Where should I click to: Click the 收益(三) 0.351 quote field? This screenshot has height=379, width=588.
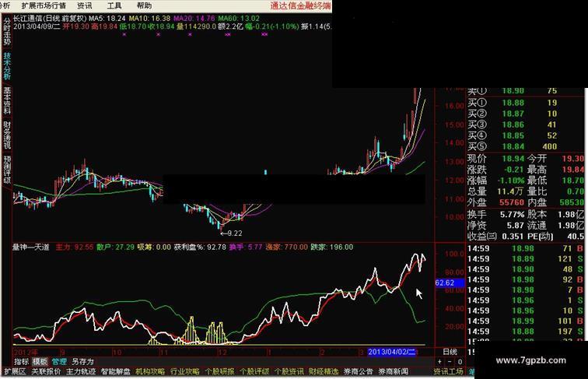click(495, 237)
